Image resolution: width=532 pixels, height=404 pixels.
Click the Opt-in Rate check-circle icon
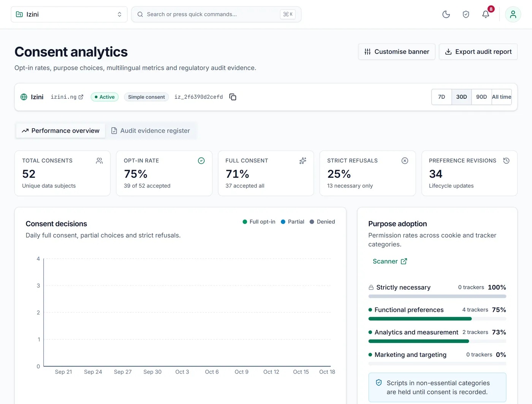tap(201, 161)
